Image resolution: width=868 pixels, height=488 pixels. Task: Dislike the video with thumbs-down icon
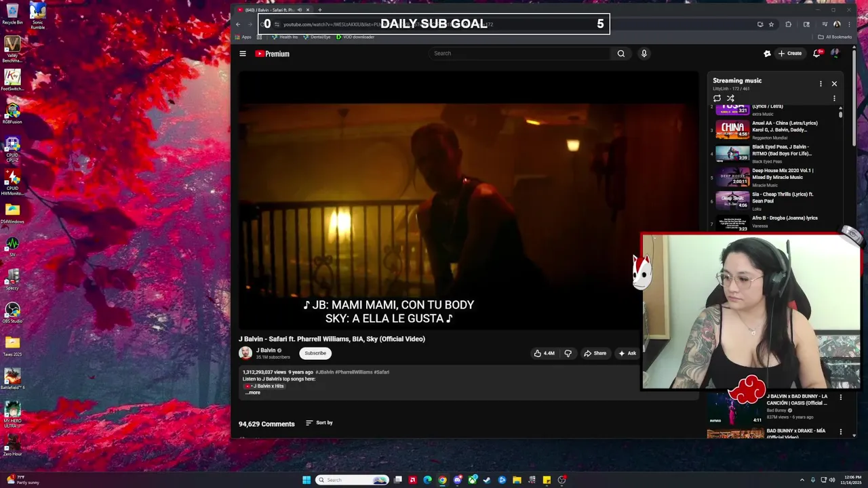[568, 353]
